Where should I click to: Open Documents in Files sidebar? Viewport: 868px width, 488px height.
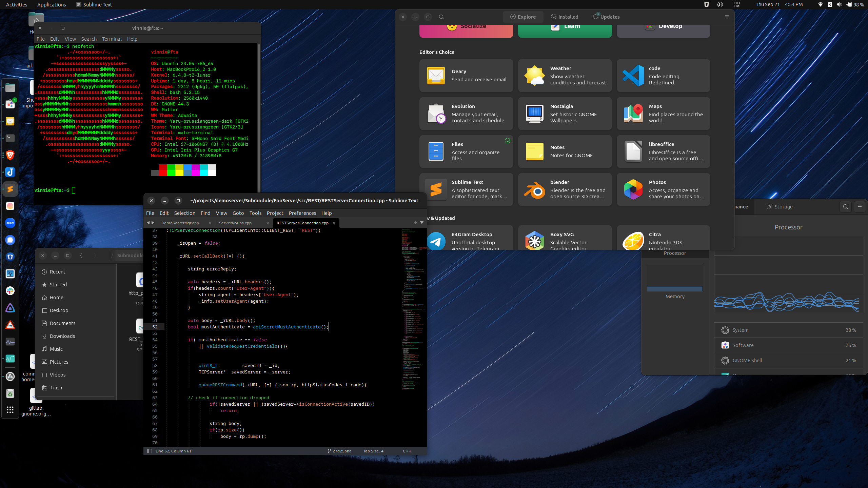pos(62,323)
